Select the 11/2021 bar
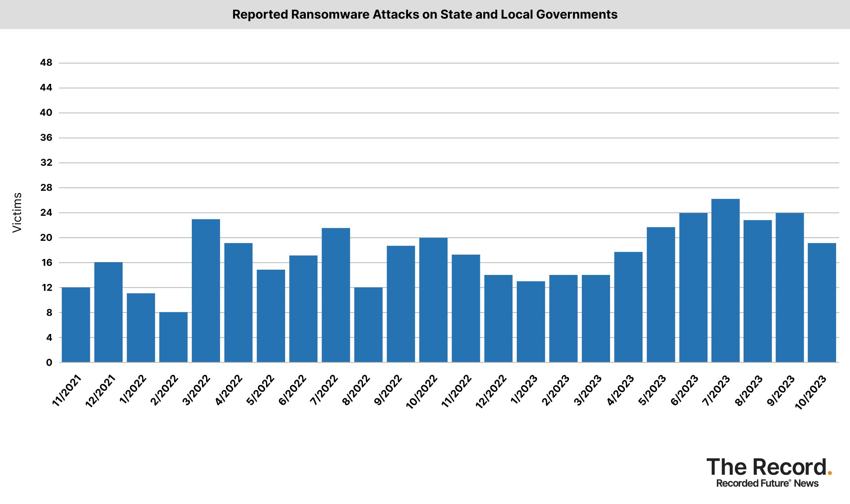The height and width of the screenshot is (504, 850). coord(76,325)
